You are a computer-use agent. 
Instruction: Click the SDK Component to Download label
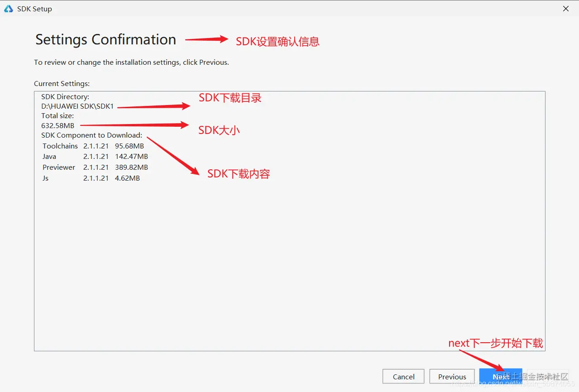tap(92, 135)
